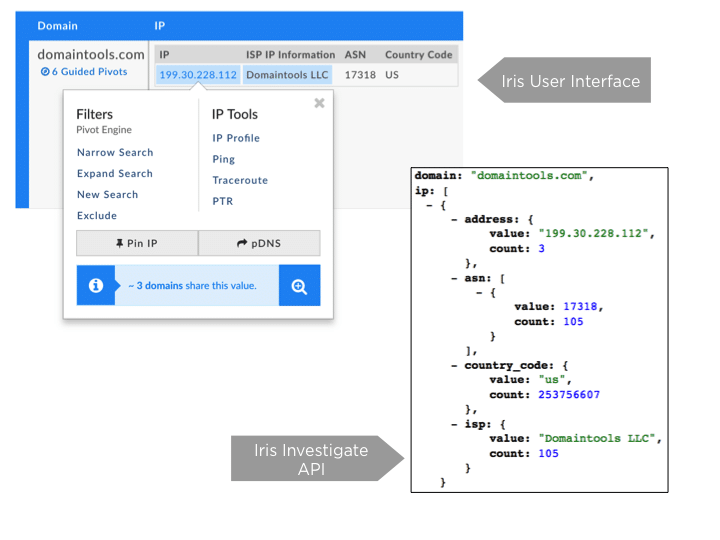Click the Pin IP button
Image resolution: width=720 pixels, height=540 pixels.
point(137,243)
